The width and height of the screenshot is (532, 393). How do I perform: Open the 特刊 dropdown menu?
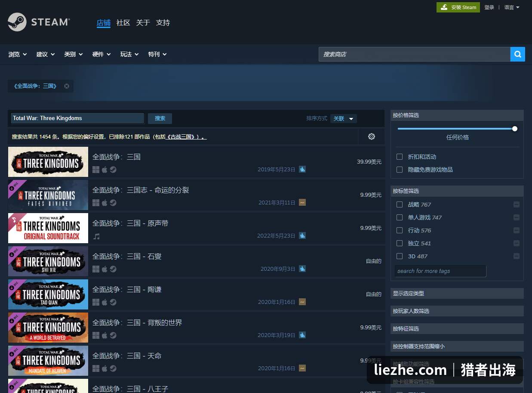tap(157, 54)
